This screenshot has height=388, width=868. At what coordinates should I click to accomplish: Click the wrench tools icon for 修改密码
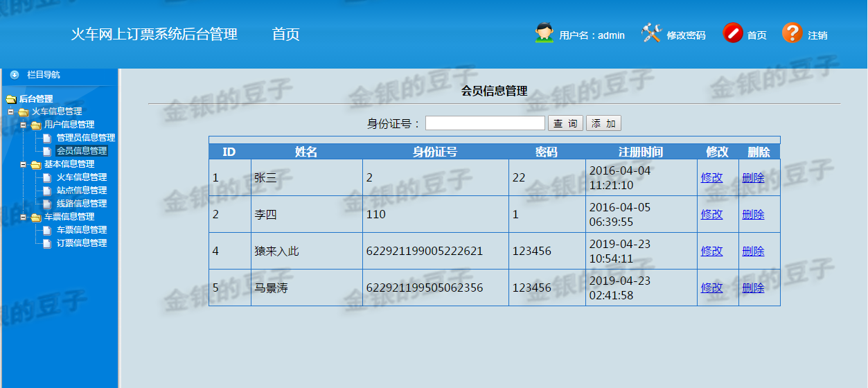651,33
